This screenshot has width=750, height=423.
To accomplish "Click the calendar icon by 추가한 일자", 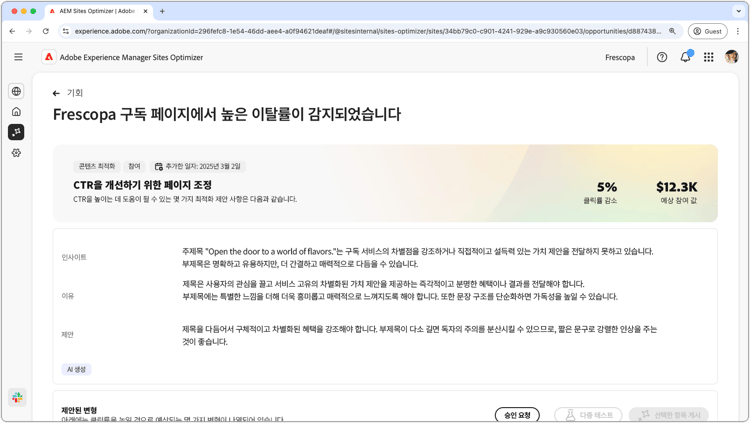I will click(158, 167).
